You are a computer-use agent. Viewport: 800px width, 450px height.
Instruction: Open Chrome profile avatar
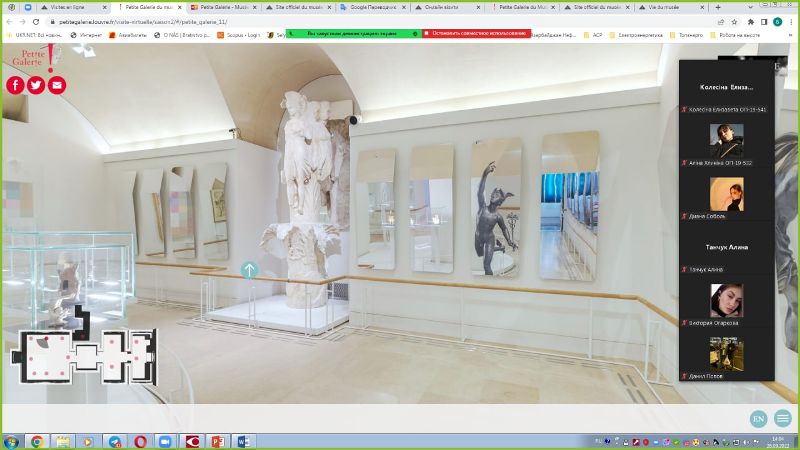[x=777, y=22]
